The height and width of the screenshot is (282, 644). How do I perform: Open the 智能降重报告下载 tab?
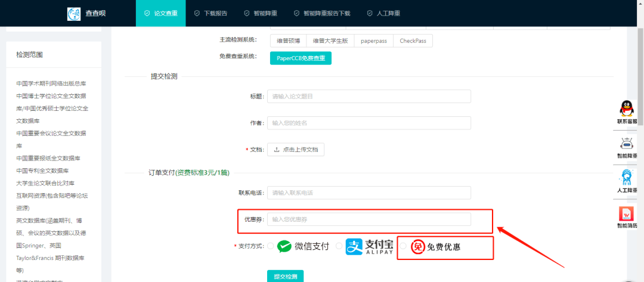point(321,13)
